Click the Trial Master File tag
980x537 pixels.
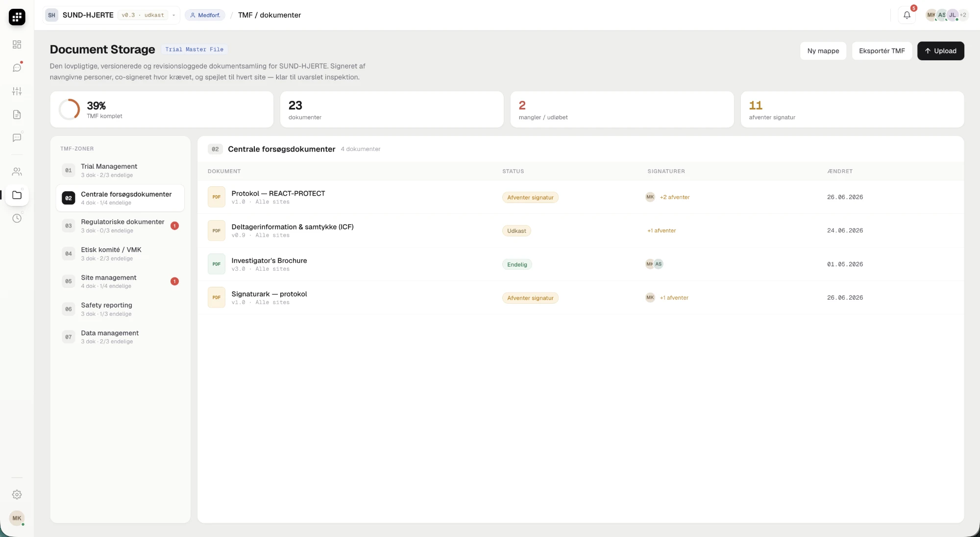click(194, 50)
